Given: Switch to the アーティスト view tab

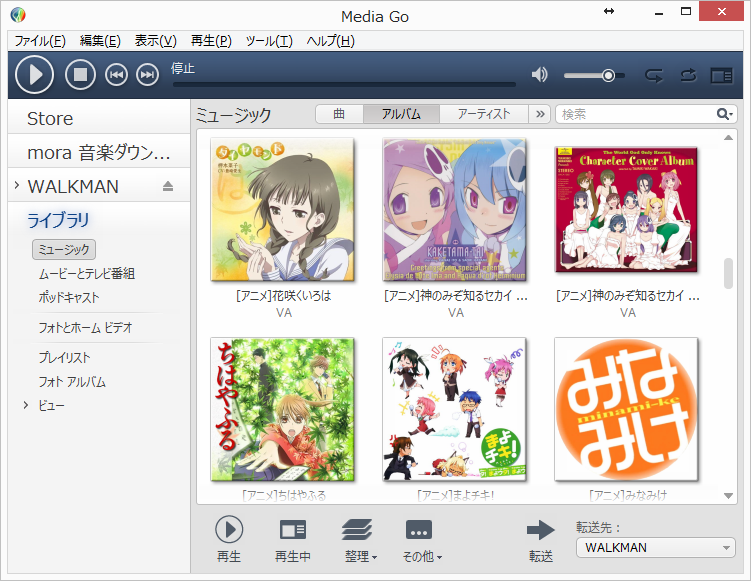Looking at the screenshot, I should point(484,114).
